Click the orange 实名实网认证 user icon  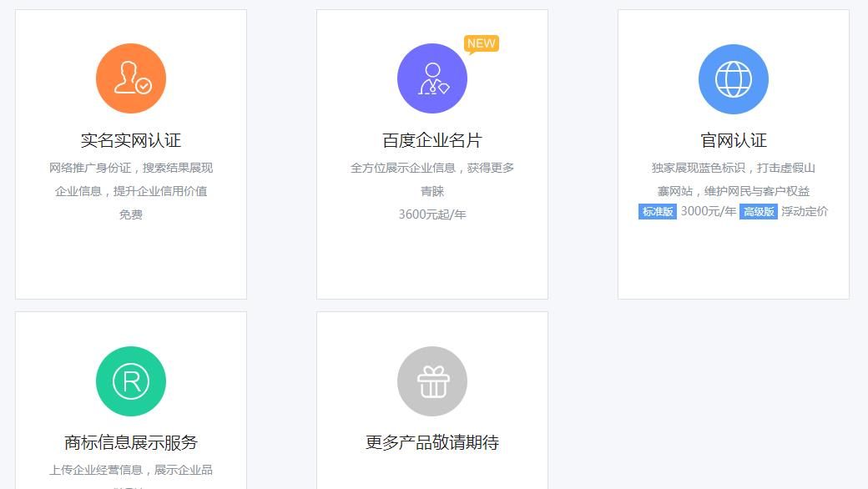click(x=131, y=78)
